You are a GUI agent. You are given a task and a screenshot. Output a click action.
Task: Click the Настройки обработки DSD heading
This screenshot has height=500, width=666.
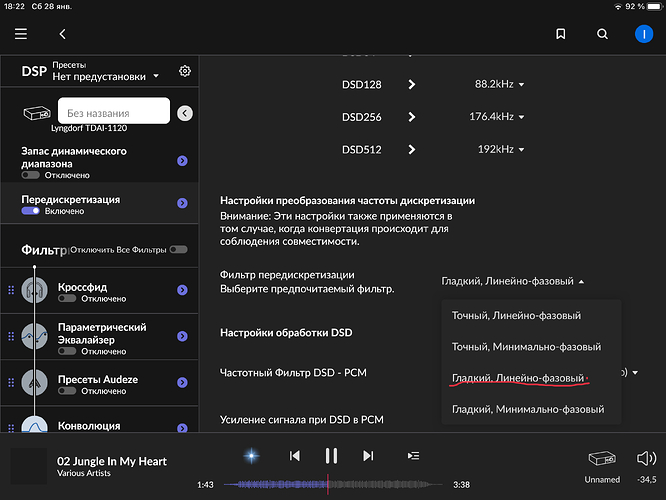[x=286, y=333]
